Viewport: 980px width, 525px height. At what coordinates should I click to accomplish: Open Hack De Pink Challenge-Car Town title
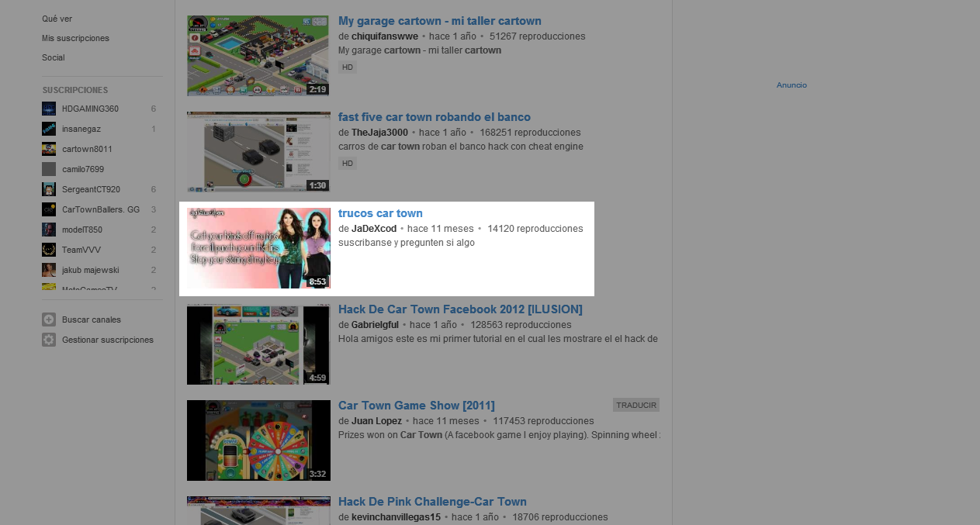[432, 502]
